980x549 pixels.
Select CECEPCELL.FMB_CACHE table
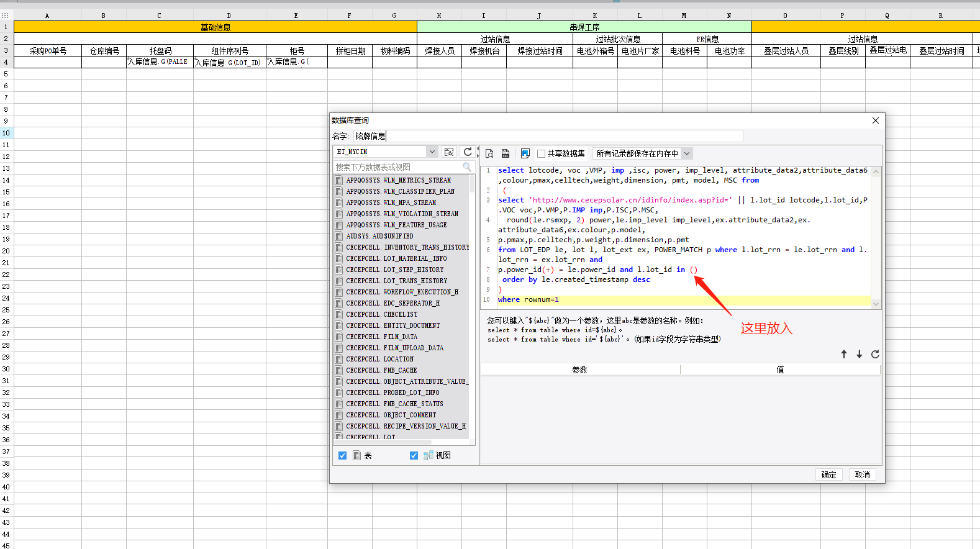[x=381, y=370]
